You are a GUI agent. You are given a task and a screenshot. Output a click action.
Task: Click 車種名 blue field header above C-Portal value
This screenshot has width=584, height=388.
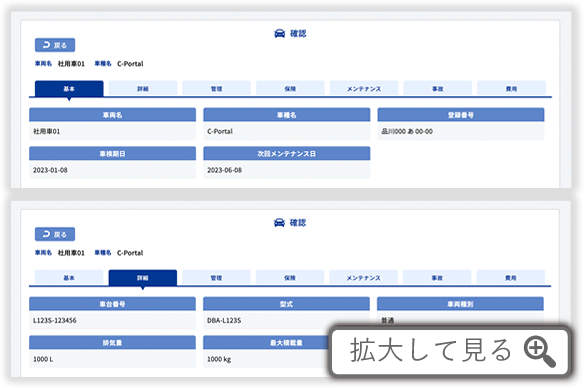point(287,115)
